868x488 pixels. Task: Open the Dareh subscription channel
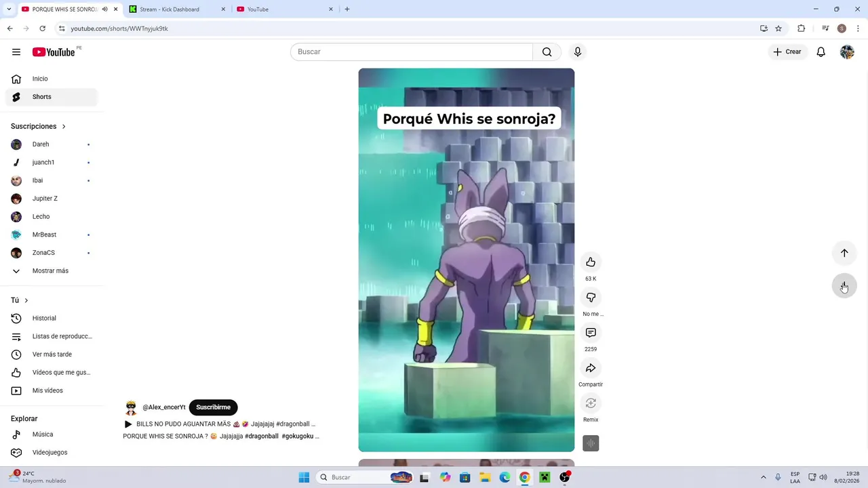tap(52, 144)
